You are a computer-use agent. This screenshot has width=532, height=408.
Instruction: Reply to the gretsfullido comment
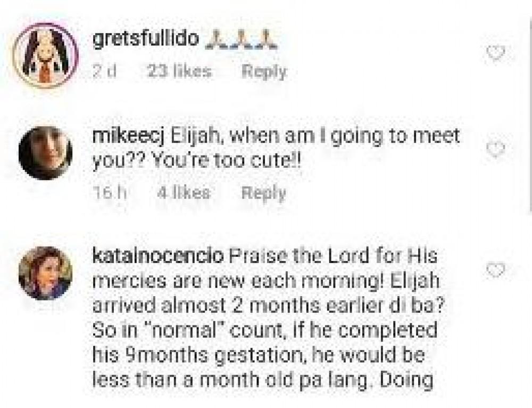264,72
